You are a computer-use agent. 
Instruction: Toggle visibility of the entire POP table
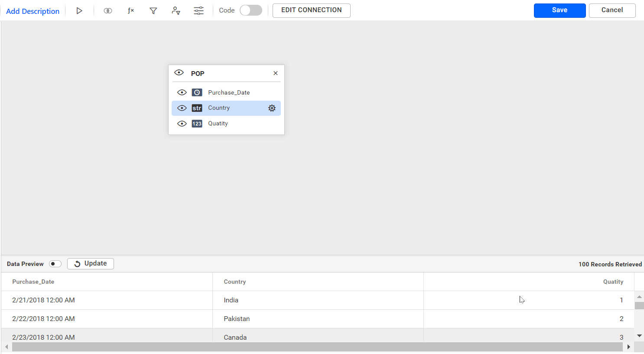(179, 72)
